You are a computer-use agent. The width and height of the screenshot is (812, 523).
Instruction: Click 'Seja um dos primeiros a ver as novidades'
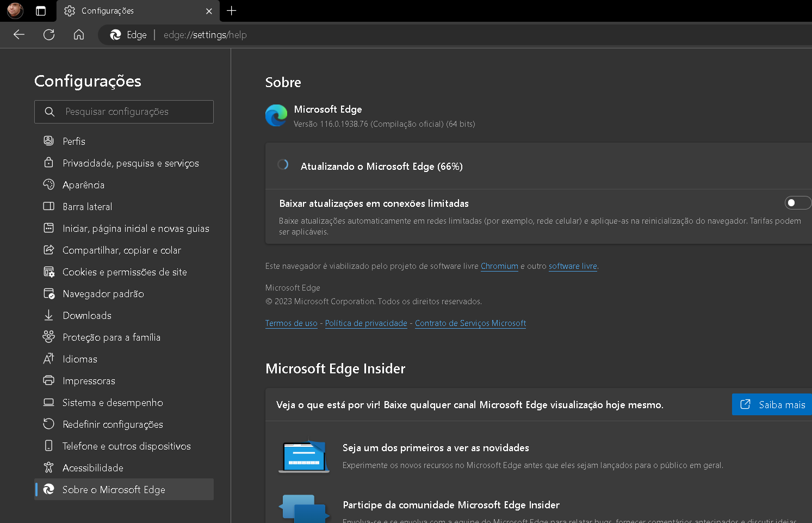click(x=436, y=448)
